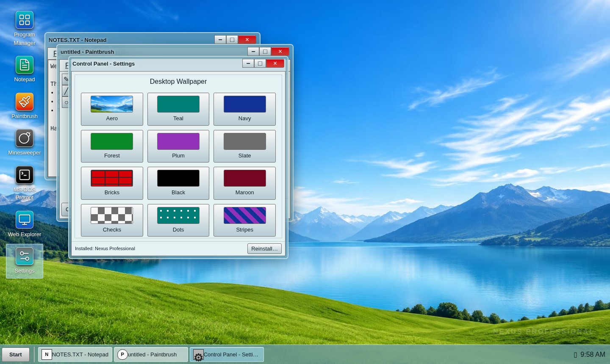610x364 pixels.
Task: Select the Plum wallpaper option
Action: click(x=178, y=146)
